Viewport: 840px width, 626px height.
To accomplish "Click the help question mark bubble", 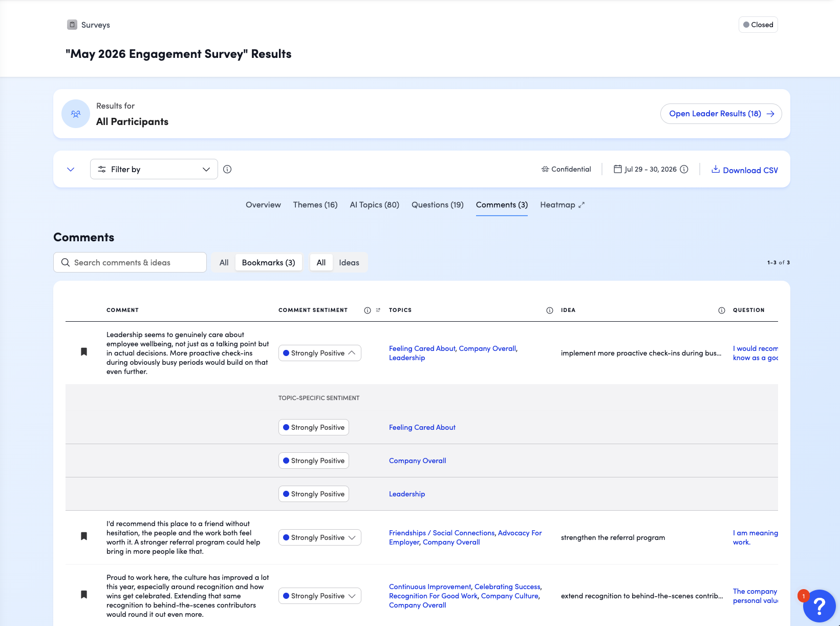I will (819, 606).
